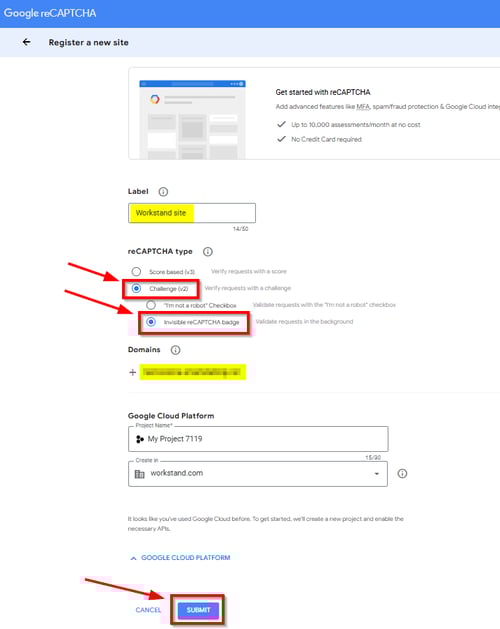Screen dimensions: 500x629
Task: Select Invisible reCAPTCHA badge option
Action: tap(151, 322)
